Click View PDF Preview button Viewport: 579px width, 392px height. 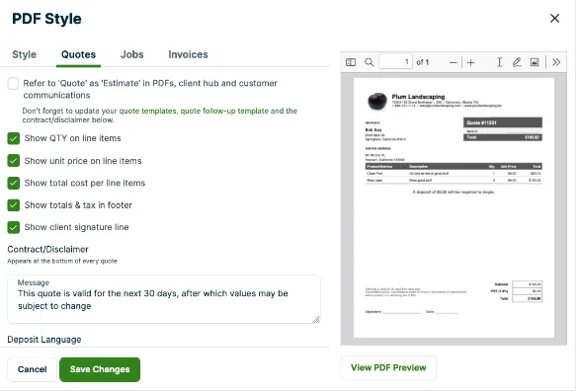pyautogui.click(x=388, y=367)
